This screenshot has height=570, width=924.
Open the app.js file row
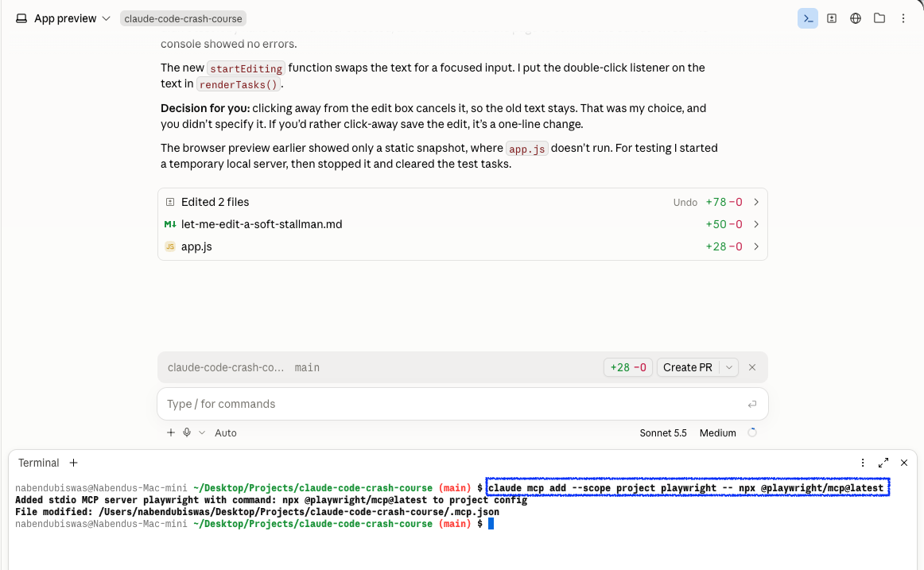pyautogui.click(x=463, y=246)
